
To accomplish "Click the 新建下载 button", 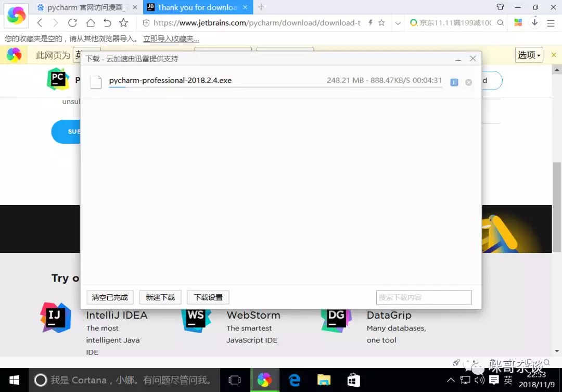I will [x=160, y=297].
